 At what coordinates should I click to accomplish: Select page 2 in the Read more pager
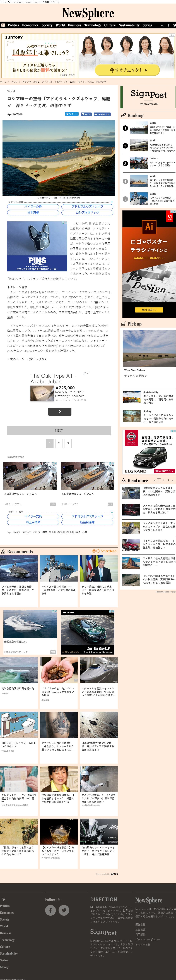(x=164, y=481)
